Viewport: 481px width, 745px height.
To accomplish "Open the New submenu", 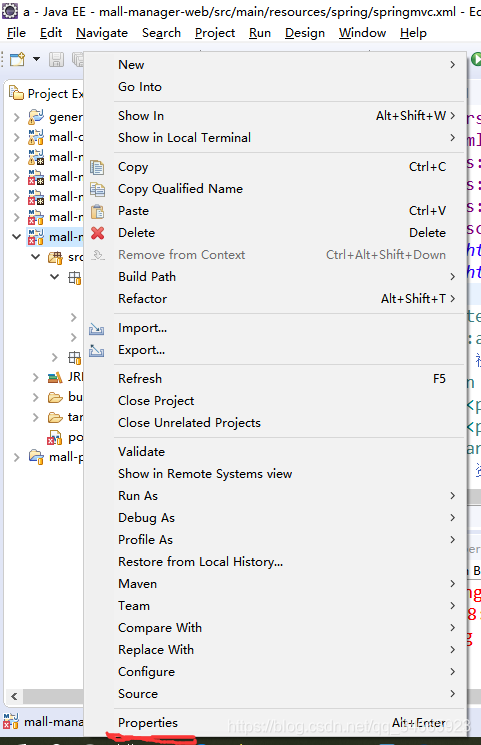I will 275,65.
